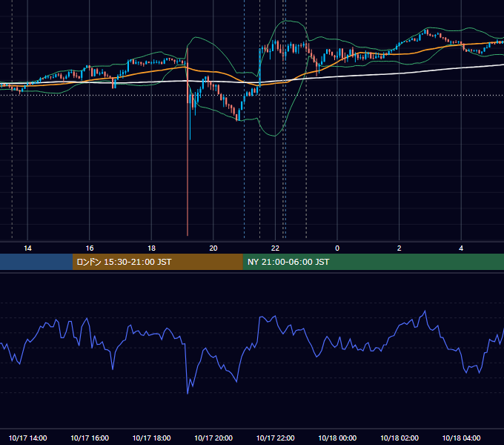This screenshot has width=504, height=445.
Task: Click the 10/17 22:00 date label
Action: (x=275, y=438)
